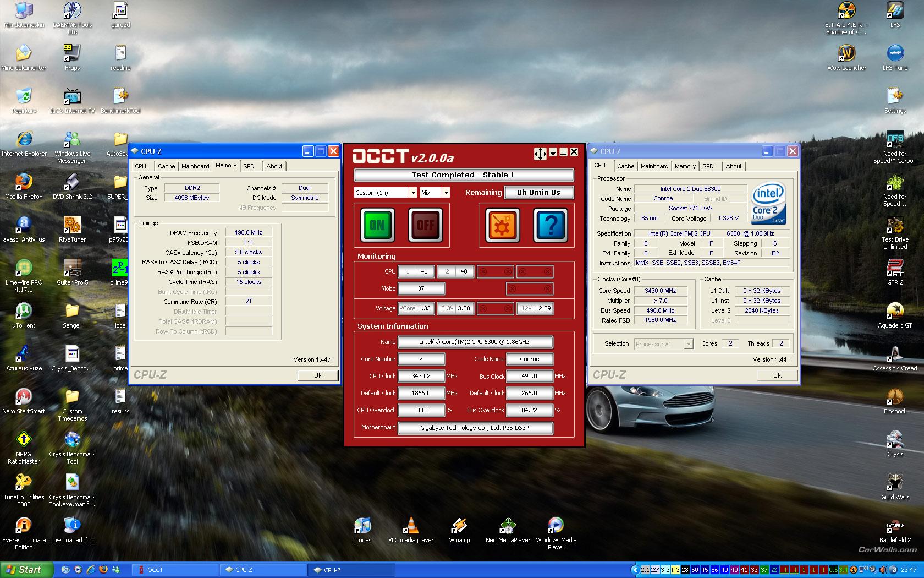Open About tab in left CPU-Z window
The width and height of the screenshot is (924, 578).
click(274, 166)
